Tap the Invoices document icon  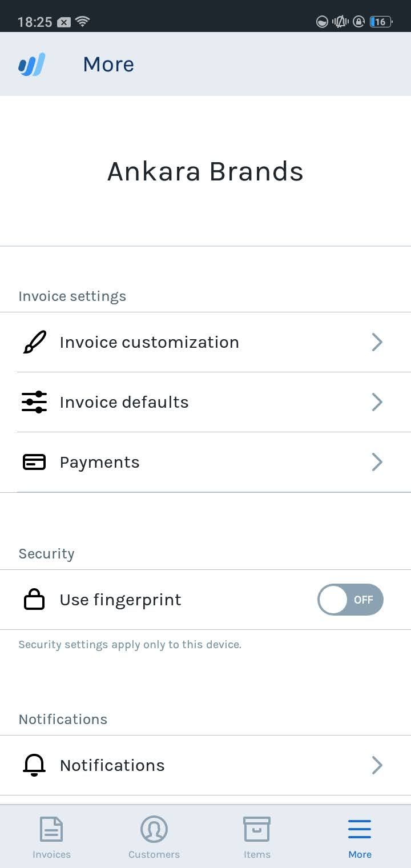51,829
